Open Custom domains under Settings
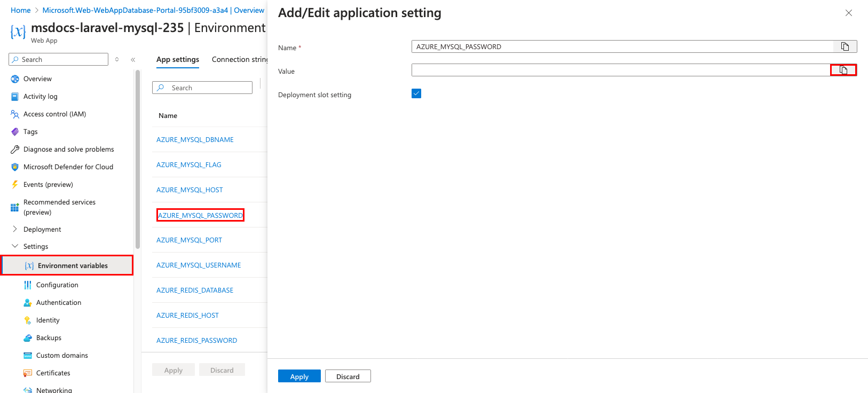The width and height of the screenshot is (868, 393). coord(62,355)
